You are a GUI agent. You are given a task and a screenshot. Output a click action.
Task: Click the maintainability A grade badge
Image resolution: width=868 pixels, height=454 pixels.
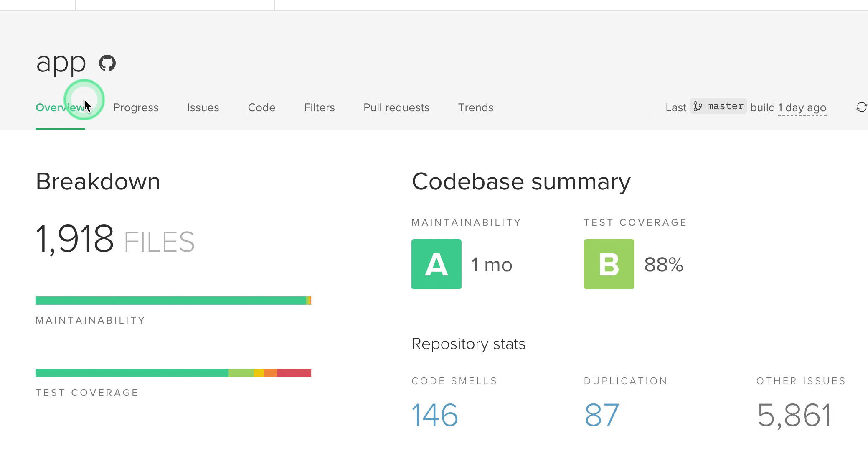click(x=436, y=264)
